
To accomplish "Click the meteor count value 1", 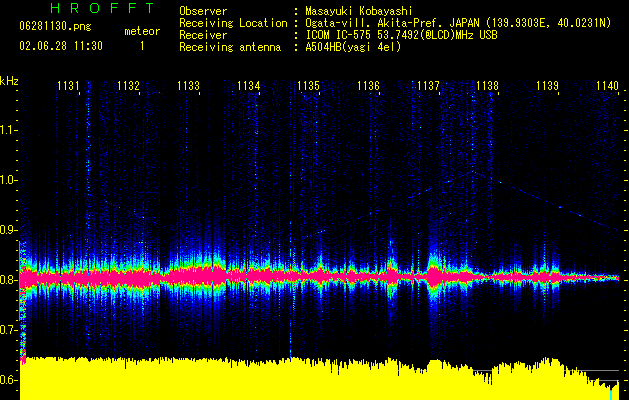I will tap(142, 46).
